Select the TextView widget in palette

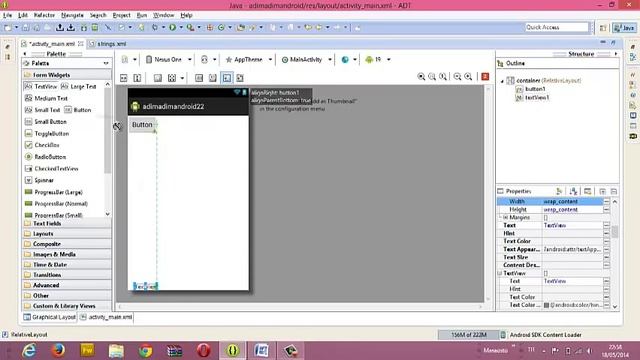[41, 87]
